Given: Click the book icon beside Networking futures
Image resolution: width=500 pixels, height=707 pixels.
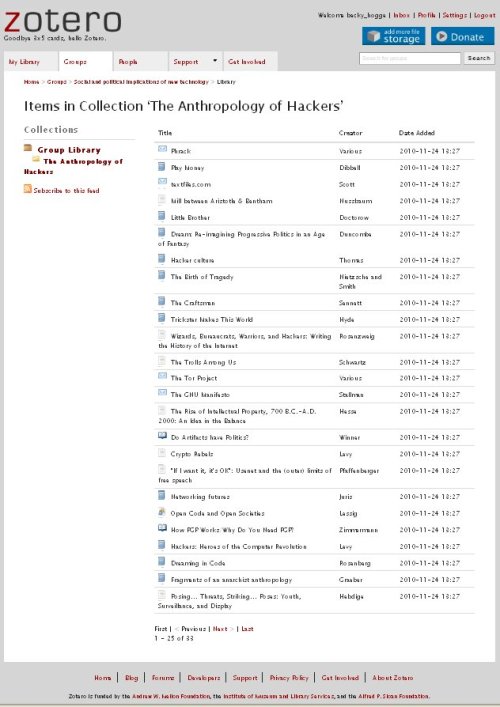Looking at the screenshot, I should point(161,495).
